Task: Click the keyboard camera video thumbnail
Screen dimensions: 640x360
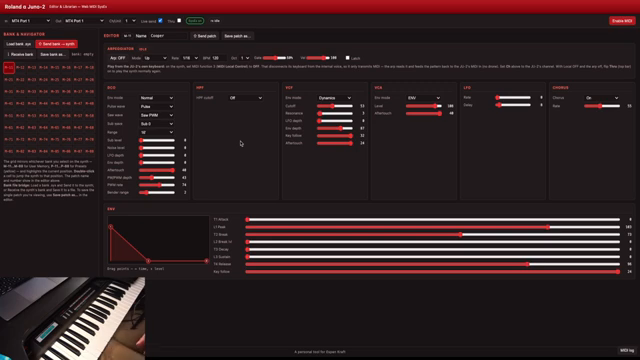Action: coord(72,318)
